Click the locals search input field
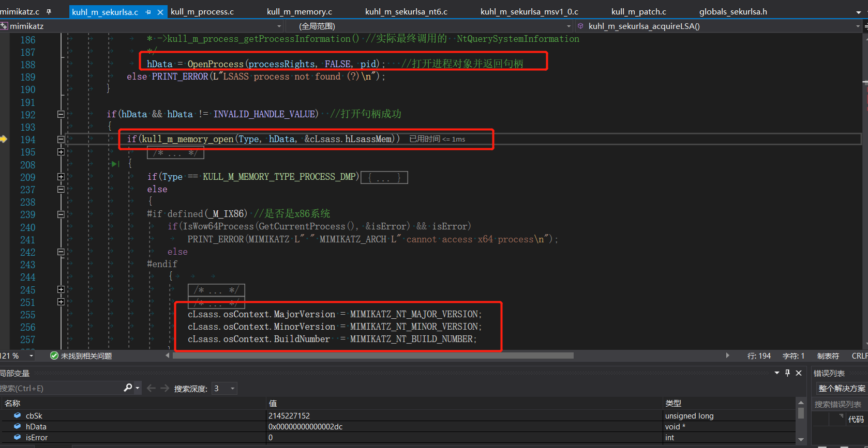This screenshot has height=448, width=868. (x=59, y=388)
